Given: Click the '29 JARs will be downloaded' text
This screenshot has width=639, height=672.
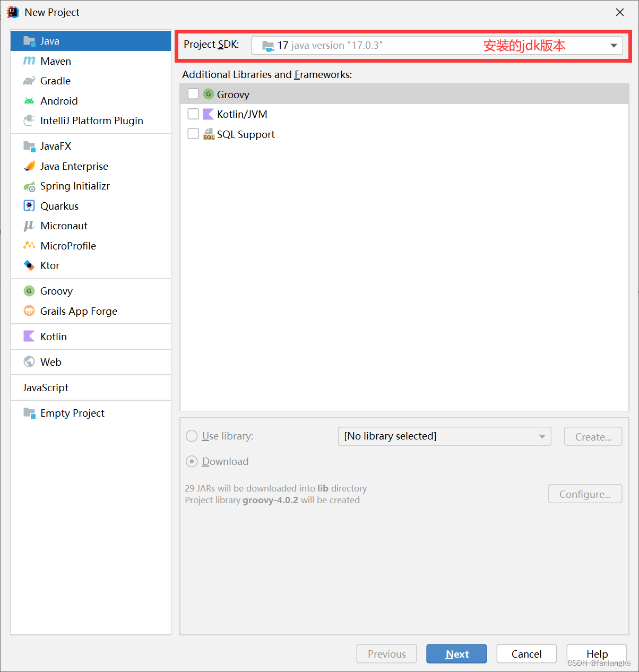Looking at the screenshot, I should coord(276,488).
